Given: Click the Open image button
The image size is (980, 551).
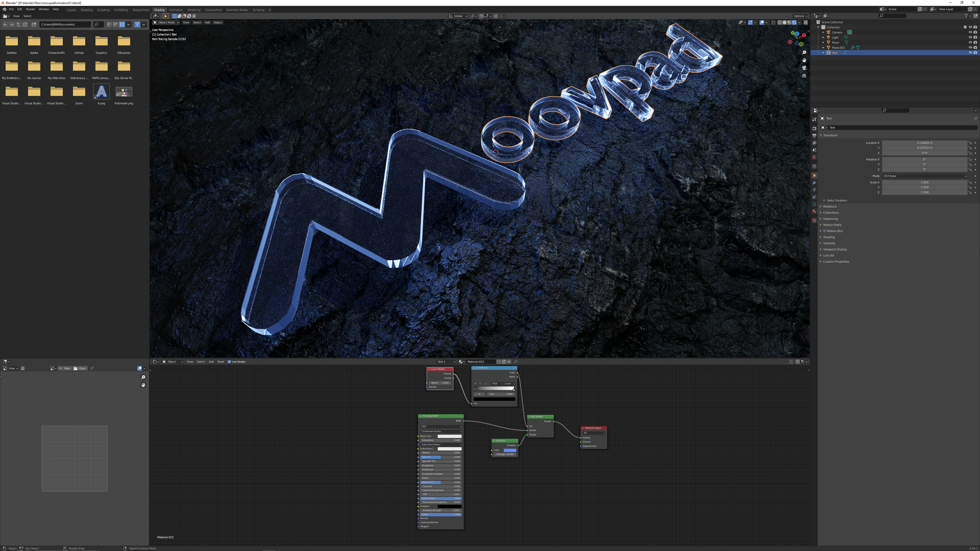Looking at the screenshot, I should pyautogui.click(x=80, y=368).
